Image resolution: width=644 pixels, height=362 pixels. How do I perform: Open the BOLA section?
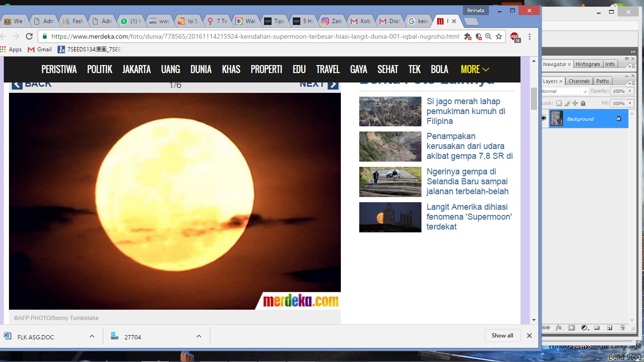[439, 69]
